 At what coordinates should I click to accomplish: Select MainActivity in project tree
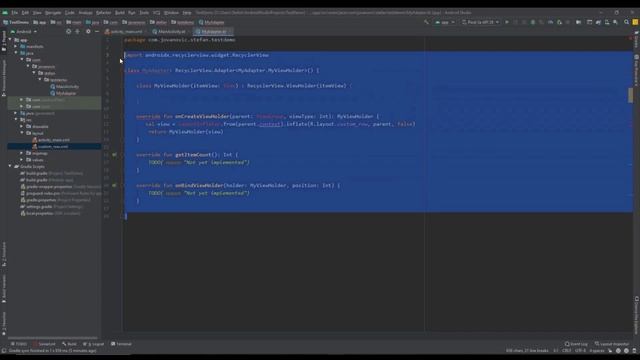tap(64, 87)
